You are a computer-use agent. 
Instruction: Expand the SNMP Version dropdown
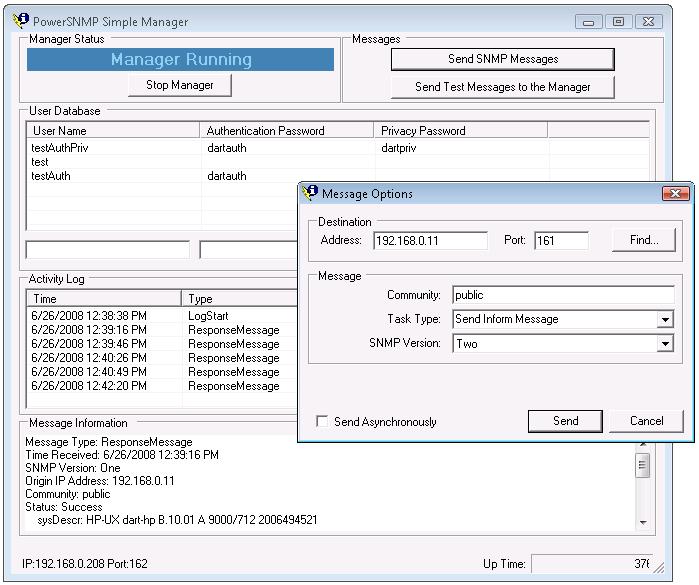[665, 344]
